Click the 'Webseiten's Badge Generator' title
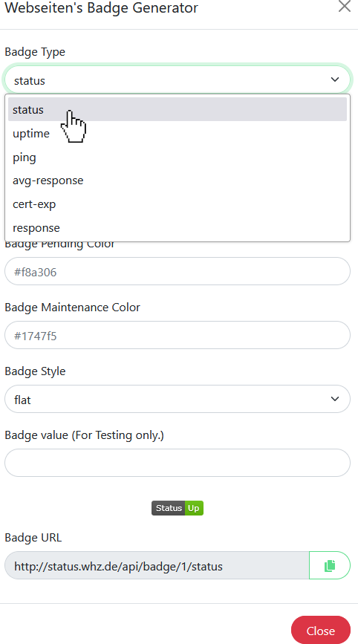 (x=102, y=7)
